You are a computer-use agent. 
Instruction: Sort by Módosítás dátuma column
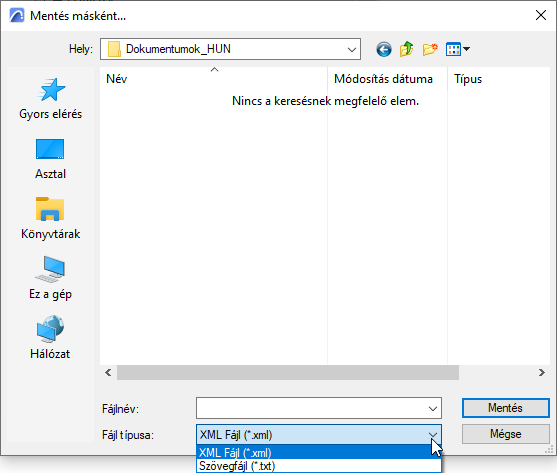click(x=388, y=79)
